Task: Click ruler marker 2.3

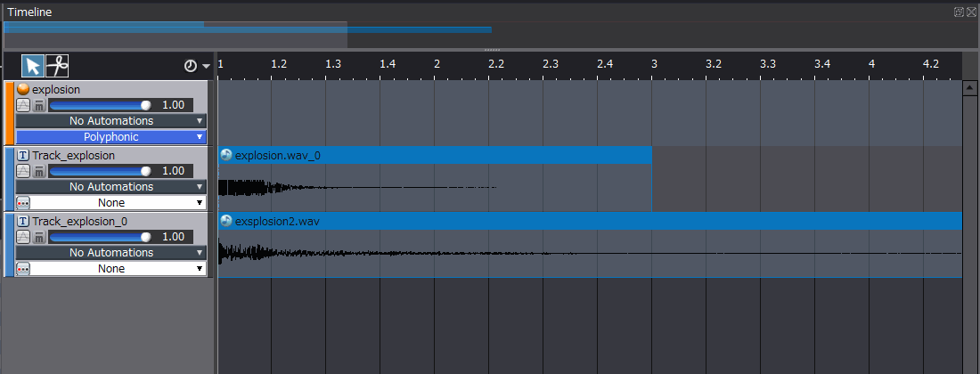Action: coord(551,64)
